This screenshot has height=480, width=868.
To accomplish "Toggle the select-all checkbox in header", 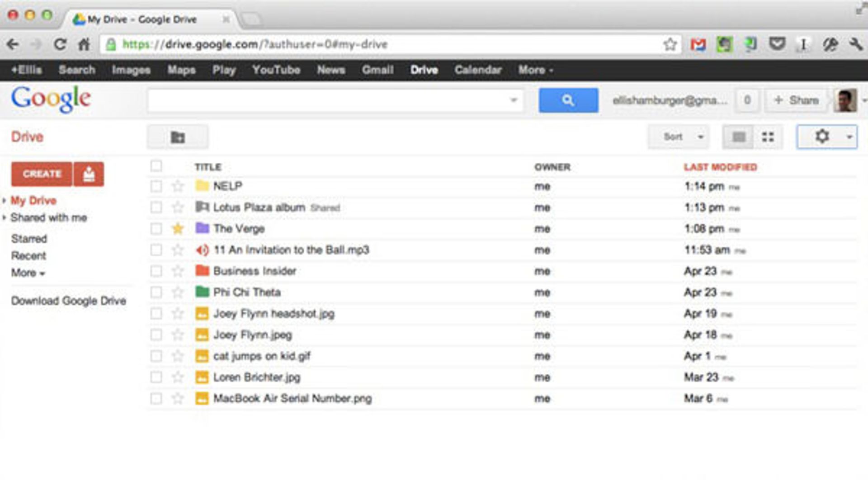I will point(156,166).
